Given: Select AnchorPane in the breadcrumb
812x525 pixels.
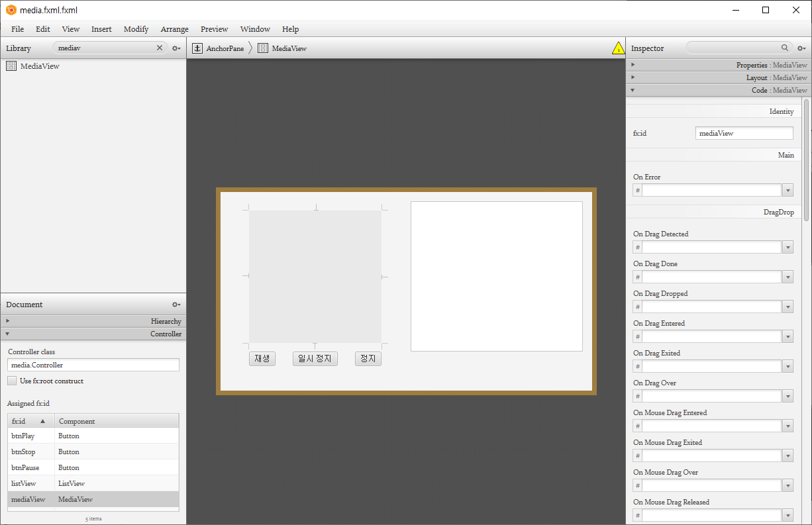Looking at the screenshot, I should (x=225, y=48).
